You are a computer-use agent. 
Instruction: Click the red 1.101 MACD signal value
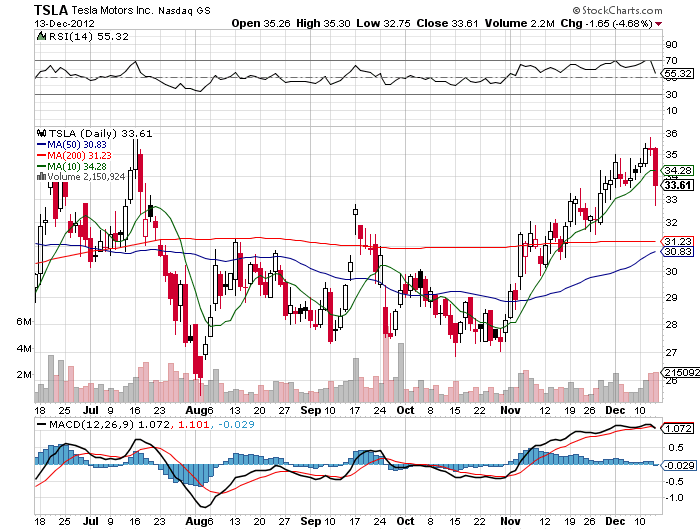[193, 425]
